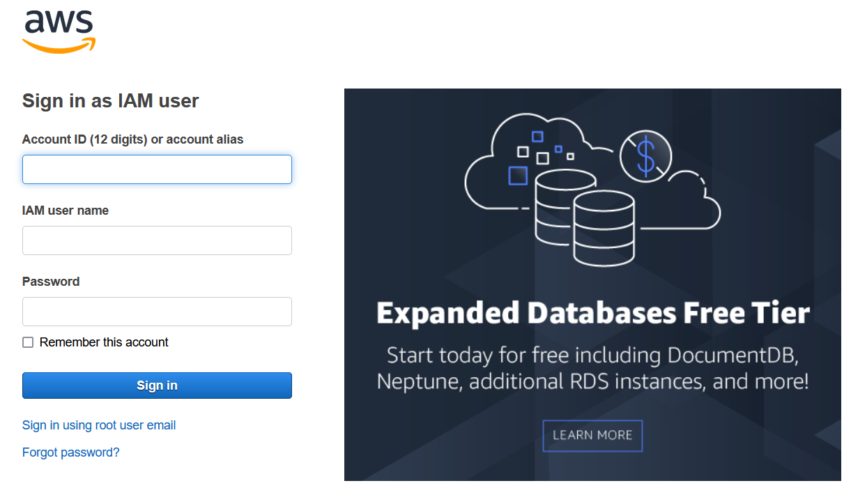Image resolution: width=851 pixels, height=504 pixels.
Task: Check the Remember this account checkbox
Action: point(28,342)
